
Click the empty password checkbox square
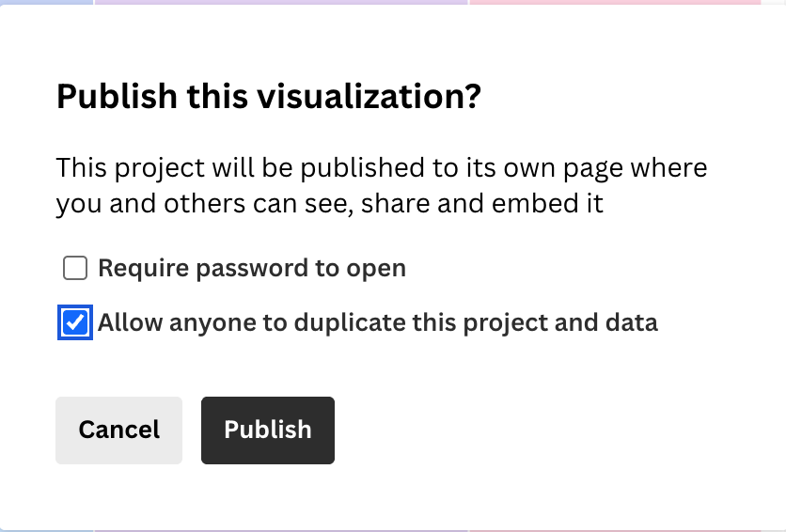[75, 269]
